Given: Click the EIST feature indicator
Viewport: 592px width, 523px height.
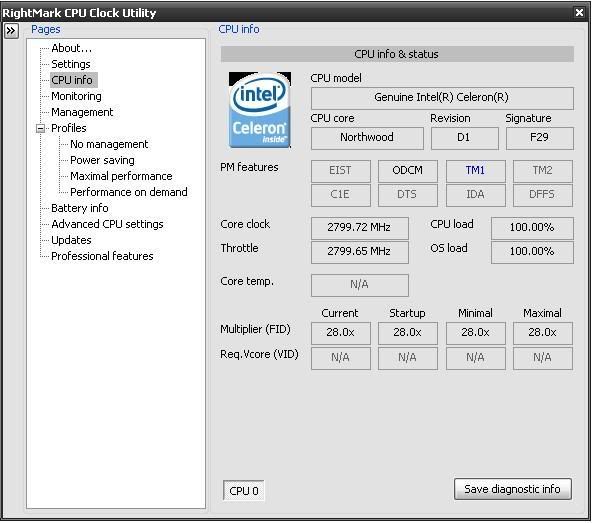Looking at the screenshot, I should 341,171.
